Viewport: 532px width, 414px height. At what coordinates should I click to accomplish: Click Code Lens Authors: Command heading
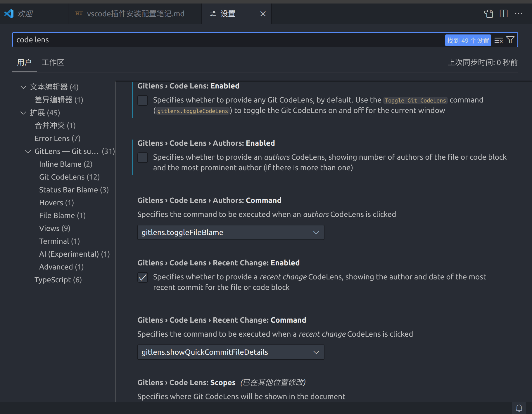pos(209,200)
